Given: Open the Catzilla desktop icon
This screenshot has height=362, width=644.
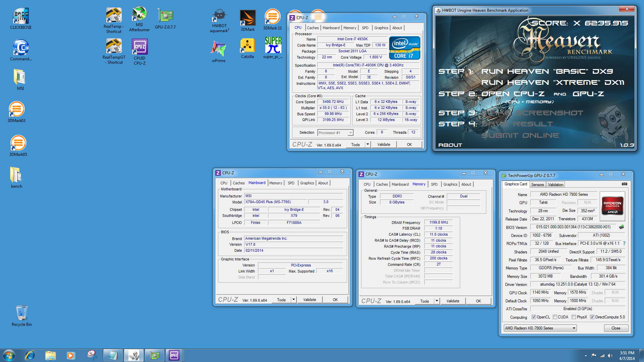Looking at the screenshot, I should (x=248, y=49).
